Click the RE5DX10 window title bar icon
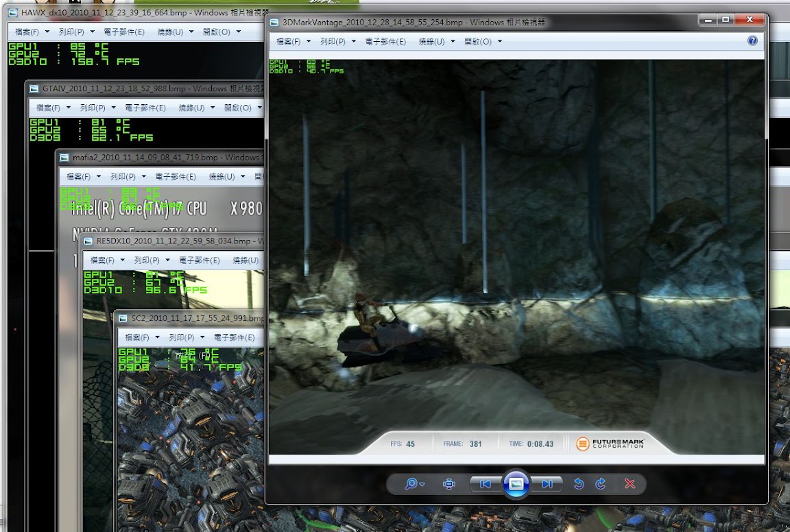 pyautogui.click(x=88, y=241)
